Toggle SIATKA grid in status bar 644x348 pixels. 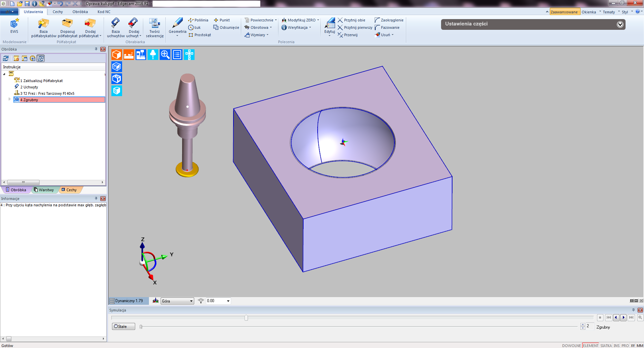606,346
